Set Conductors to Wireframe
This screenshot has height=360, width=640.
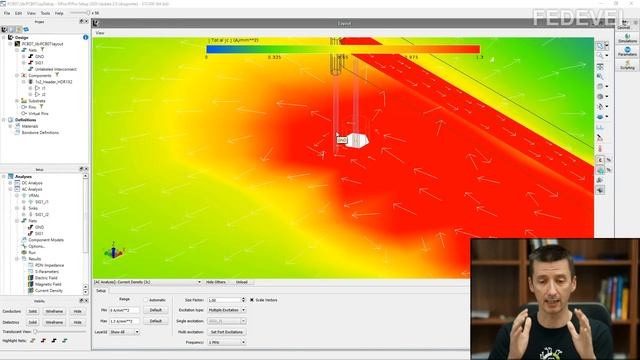pyautogui.click(x=54, y=311)
